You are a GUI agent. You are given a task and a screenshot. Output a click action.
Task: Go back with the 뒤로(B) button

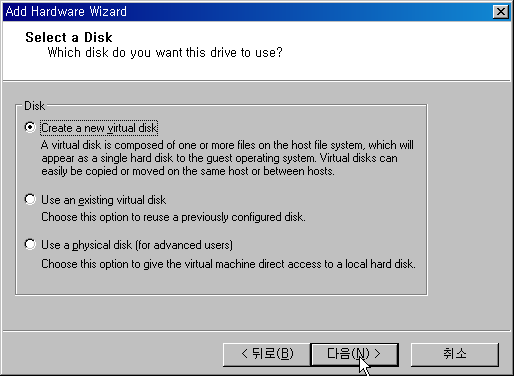click(267, 354)
